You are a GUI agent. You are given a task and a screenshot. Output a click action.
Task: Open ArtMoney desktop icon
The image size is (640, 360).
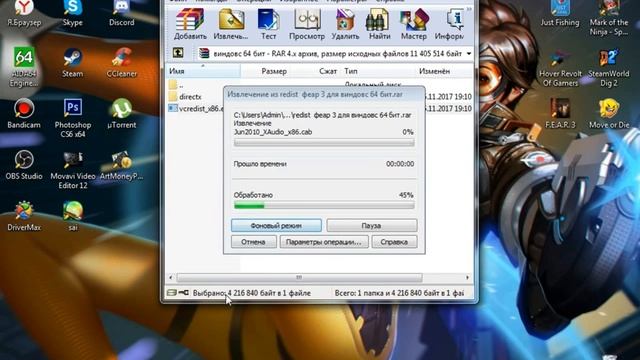(x=121, y=165)
